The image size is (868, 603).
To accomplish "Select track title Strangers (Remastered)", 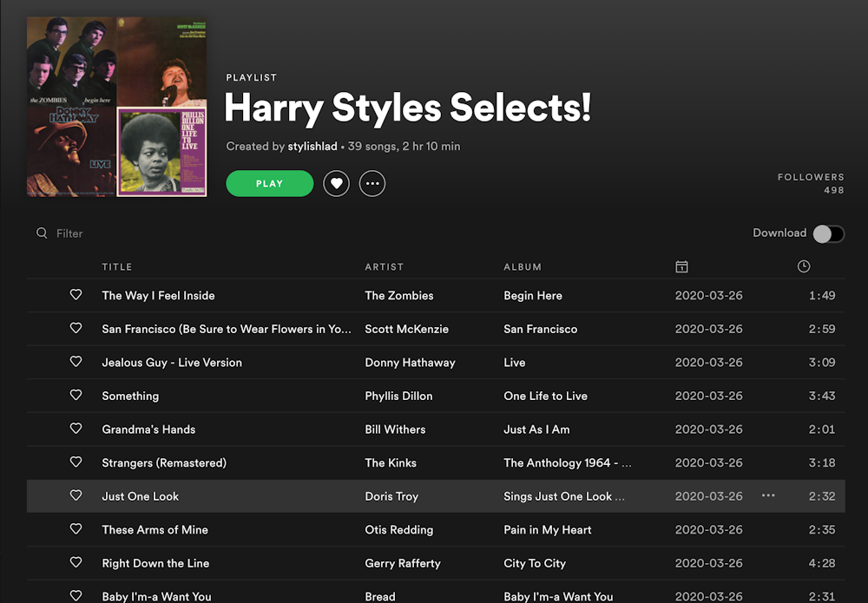I will pos(164,463).
